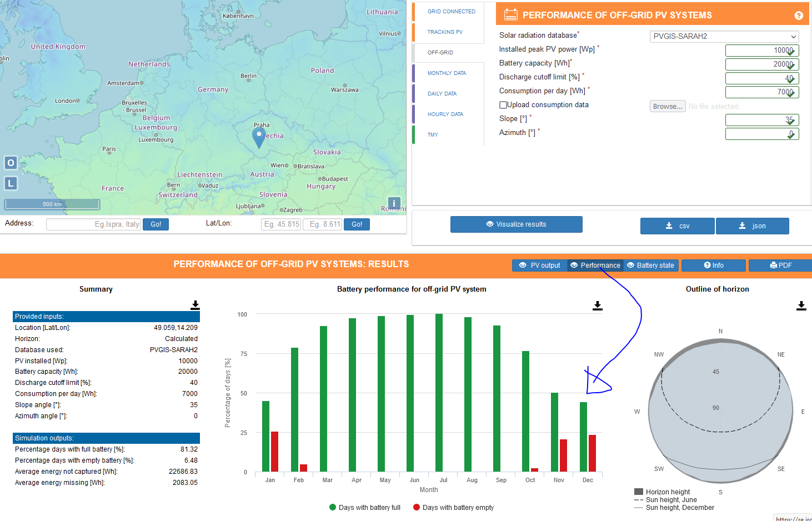
Task: Download results as csv
Action: pos(677,226)
